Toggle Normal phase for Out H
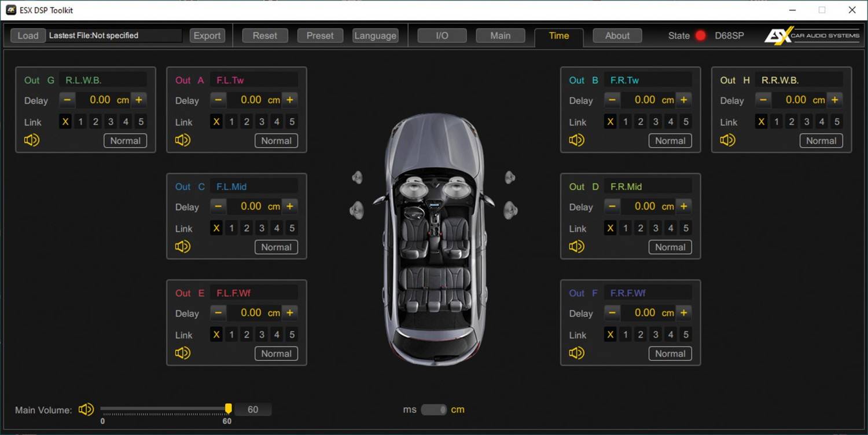Screen dimensions: 868x435 tap(822, 141)
